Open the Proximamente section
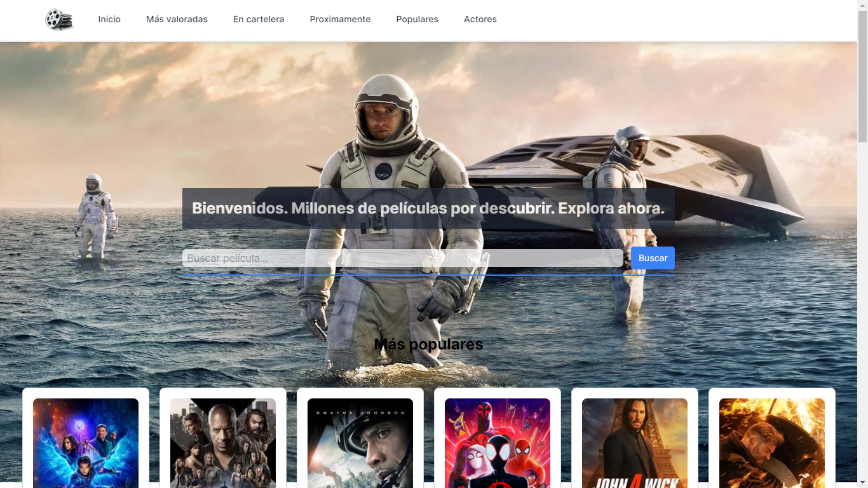Screen dimensions: 868x488 (340, 19)
